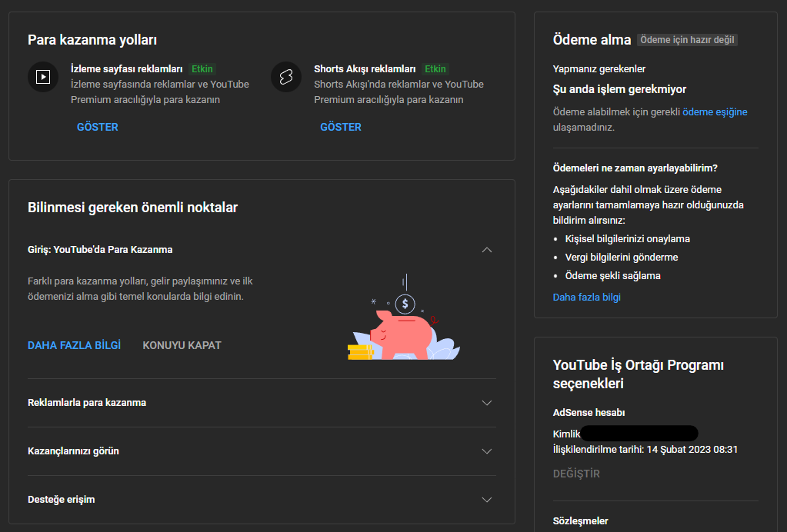Collapse the Giriş: YouTube'da Para Kazanma section
This screenshot has width=787, height=532.
point(487,250)
